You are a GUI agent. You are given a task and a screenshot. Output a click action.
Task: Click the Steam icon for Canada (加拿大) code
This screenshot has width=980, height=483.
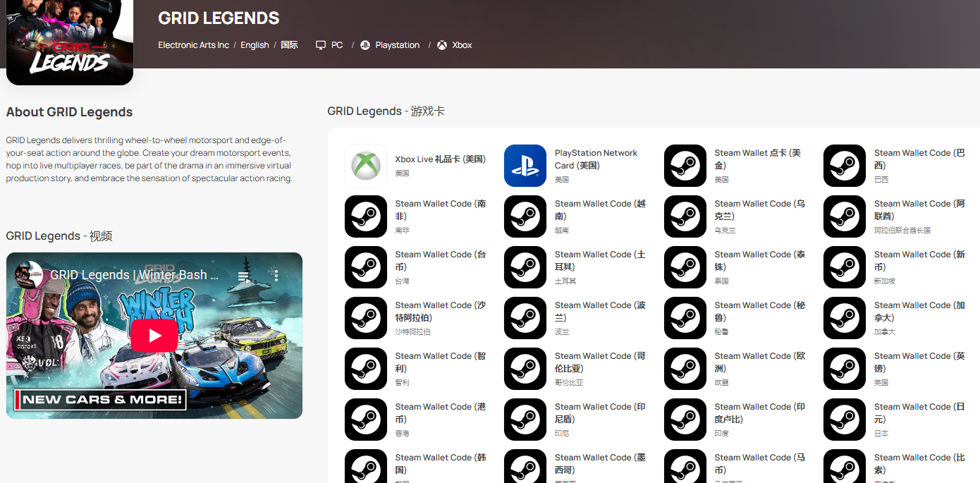pos(845,318)
